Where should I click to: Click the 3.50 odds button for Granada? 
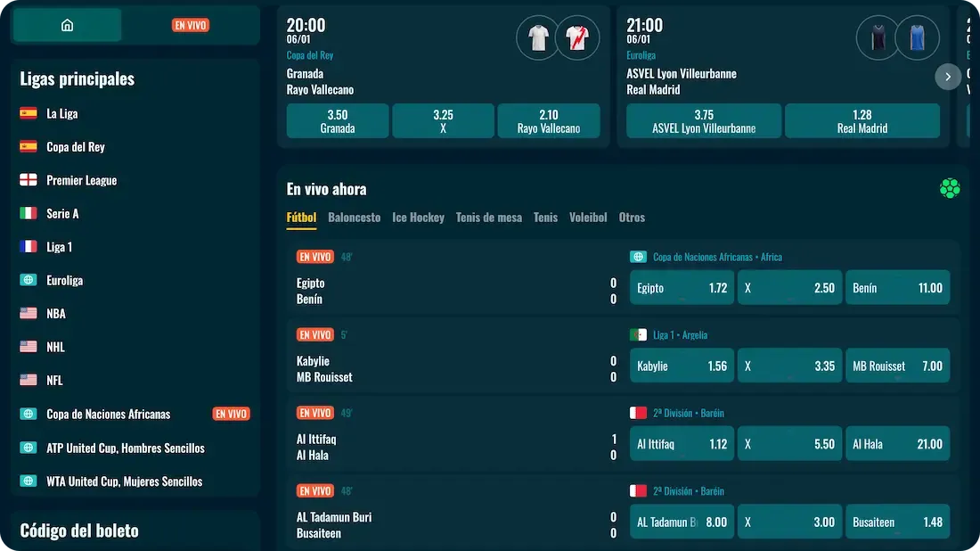coord(337,120)
